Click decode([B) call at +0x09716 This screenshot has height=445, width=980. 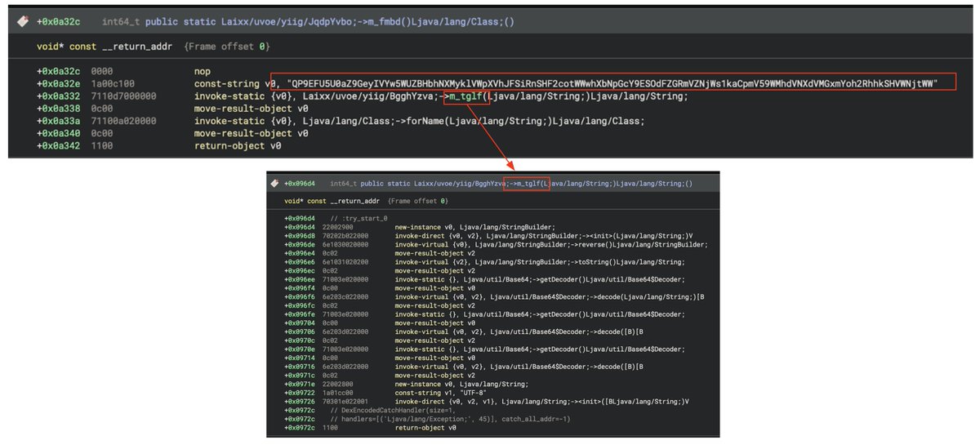(x=519, y=367)
